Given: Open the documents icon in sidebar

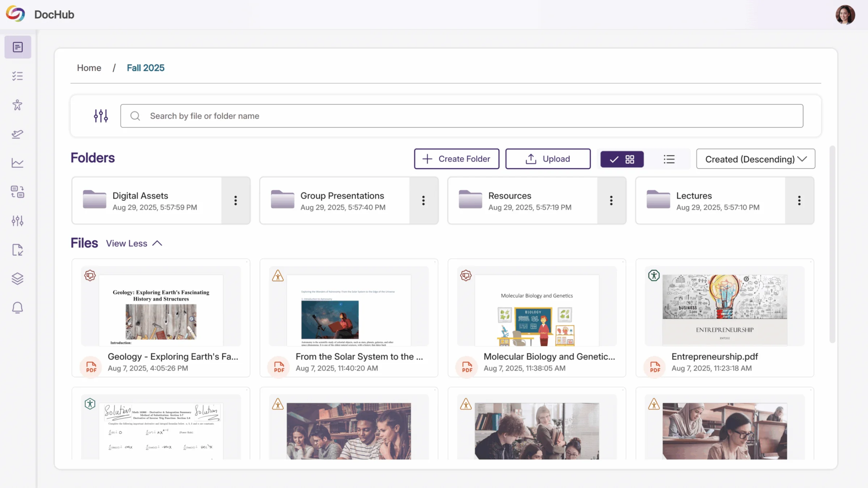Looking at the screenshot, I should click(17, 47).
